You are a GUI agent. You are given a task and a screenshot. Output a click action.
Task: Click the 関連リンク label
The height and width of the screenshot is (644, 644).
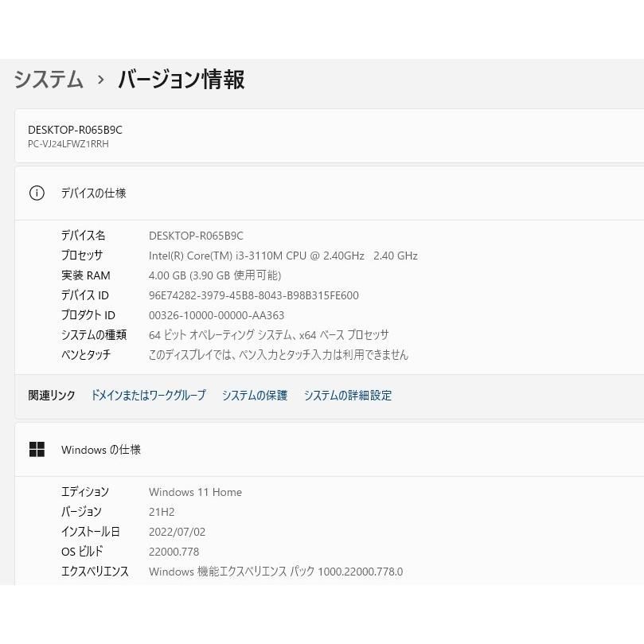(x=52, y=395)
